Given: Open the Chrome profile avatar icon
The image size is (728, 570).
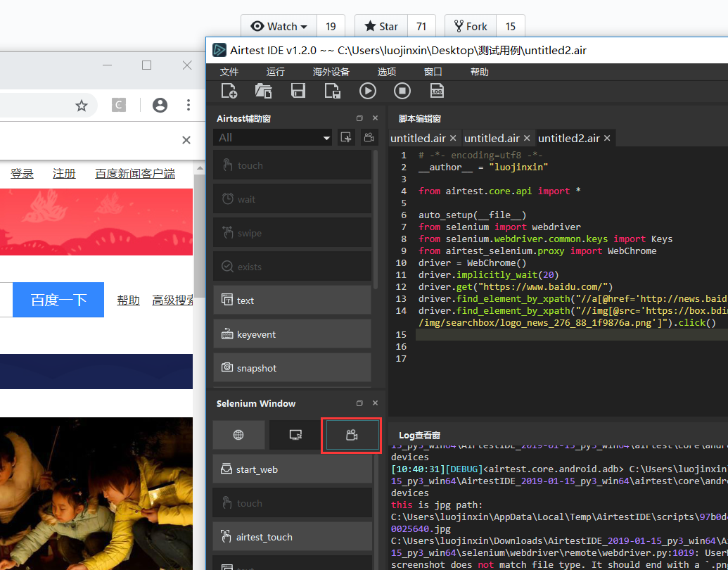Looking at the screenshot, I should 160,105.
